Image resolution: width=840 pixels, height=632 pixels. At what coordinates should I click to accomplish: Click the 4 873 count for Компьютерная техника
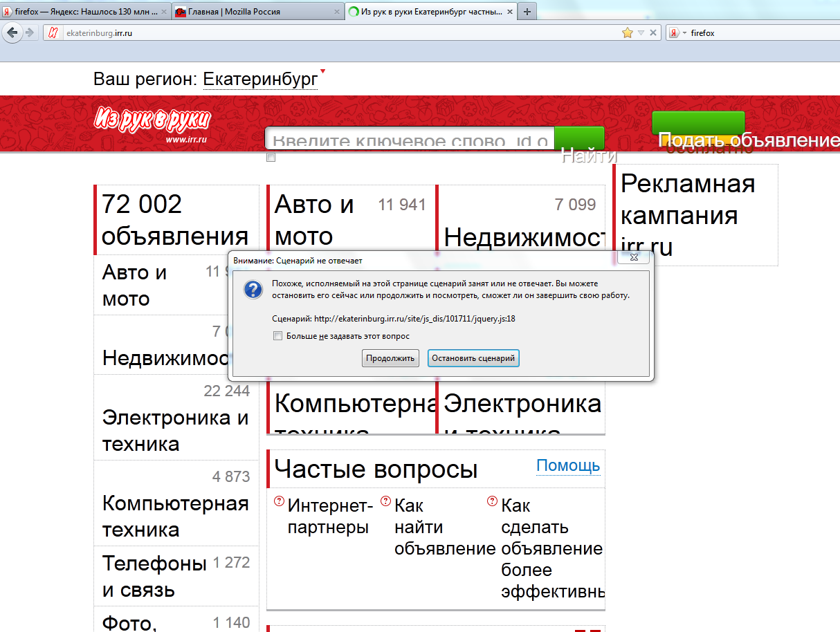click(231, 476)
